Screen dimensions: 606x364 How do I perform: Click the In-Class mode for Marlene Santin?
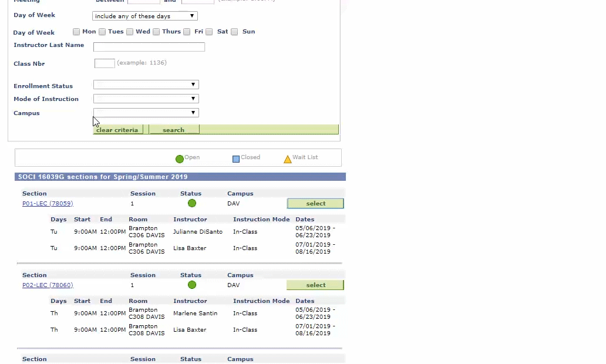pyautogui.click(x=245, y=314)
